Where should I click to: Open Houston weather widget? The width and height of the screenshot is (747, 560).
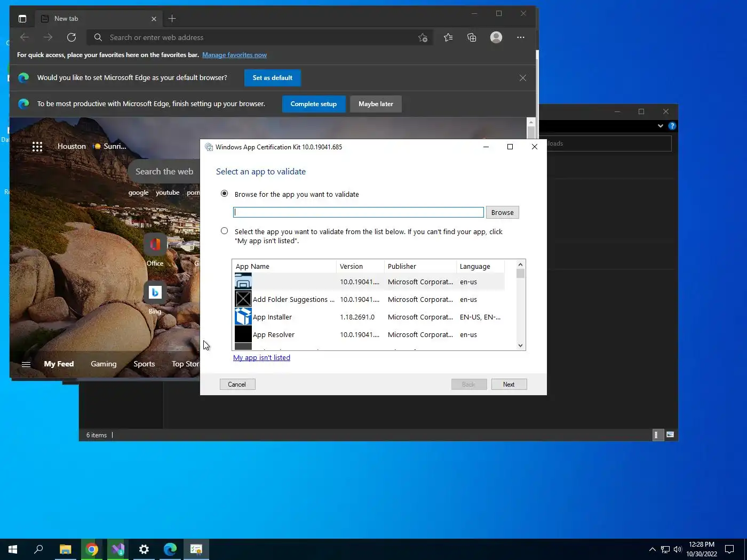point(92,146)
